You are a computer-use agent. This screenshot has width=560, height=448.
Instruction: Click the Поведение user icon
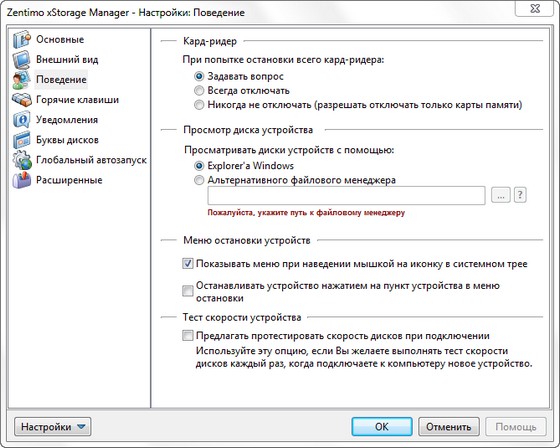tap(22, 80)
